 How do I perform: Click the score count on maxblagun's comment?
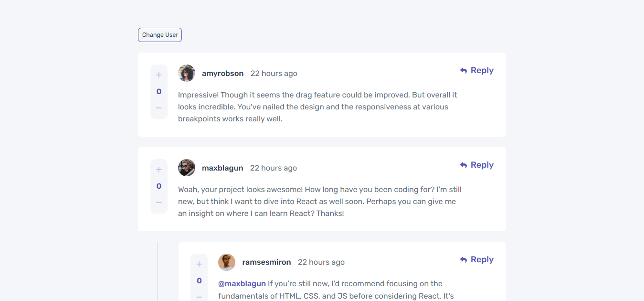point(159,186)
